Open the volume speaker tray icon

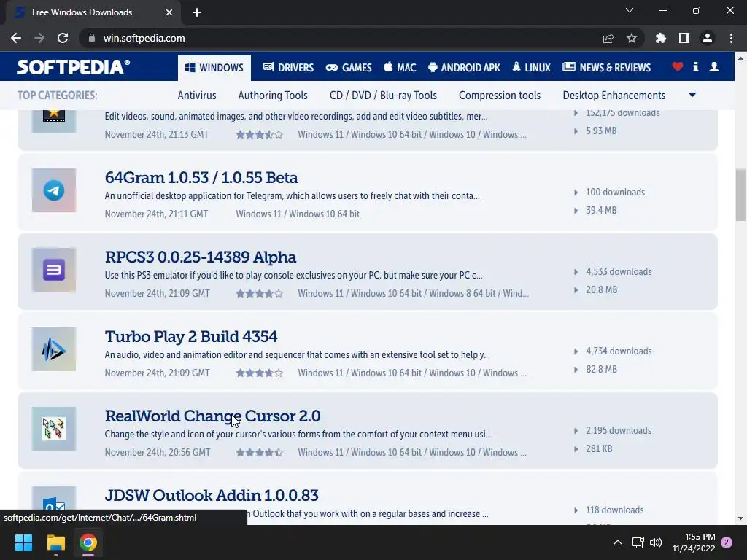pyautogui.click(x=656, y=542)
